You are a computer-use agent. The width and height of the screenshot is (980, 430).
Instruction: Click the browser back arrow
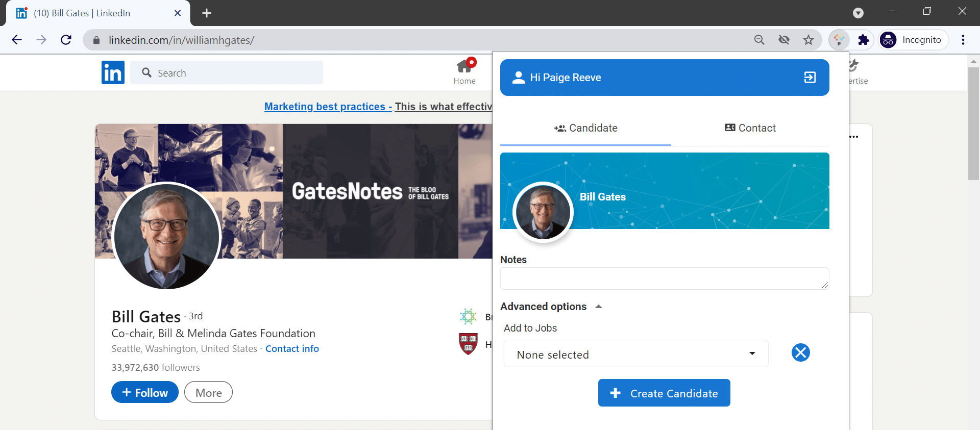click(17, 40)
